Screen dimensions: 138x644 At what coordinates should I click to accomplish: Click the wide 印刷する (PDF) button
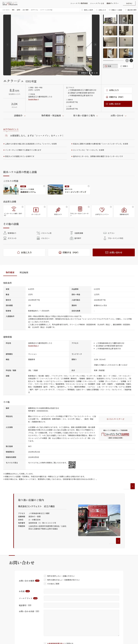click(x=69, y=252)
